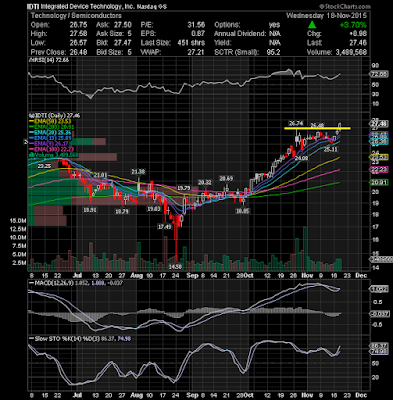Click the EPS value 0.87
Image resolution: width=393 pixels, height=400 pixels.
(198, 34)
